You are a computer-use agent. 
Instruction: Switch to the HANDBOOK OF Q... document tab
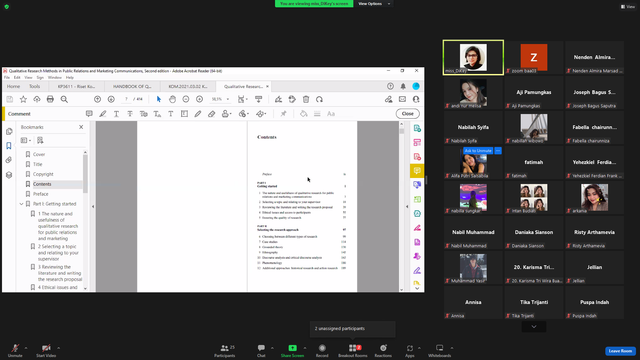(x=132, y=87)
